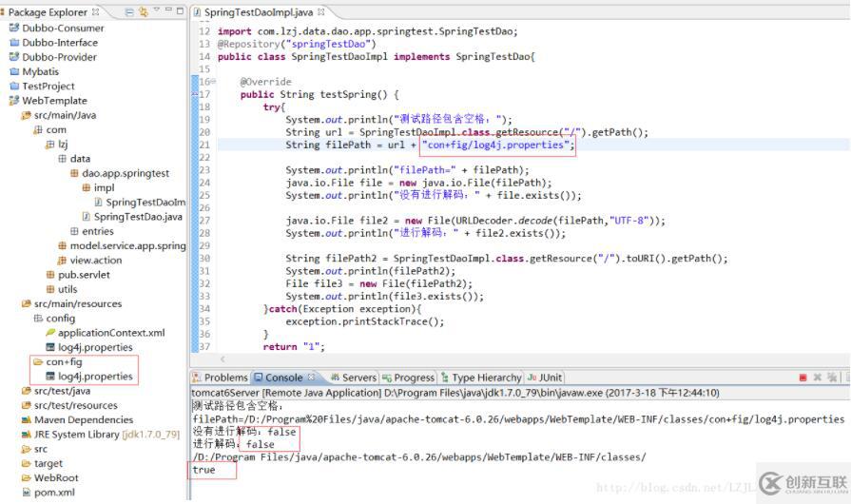Open SpringTestDao.java in Package Explorer

pos(138,217)
